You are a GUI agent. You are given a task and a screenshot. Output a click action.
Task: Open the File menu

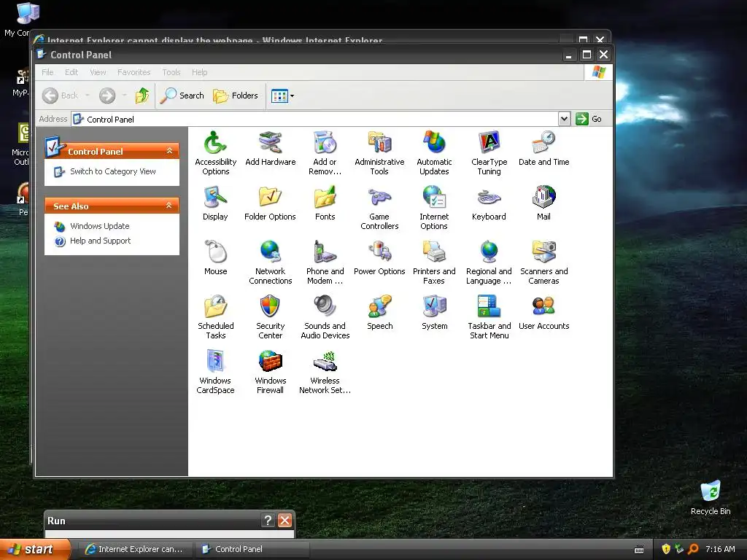point(47,72)
